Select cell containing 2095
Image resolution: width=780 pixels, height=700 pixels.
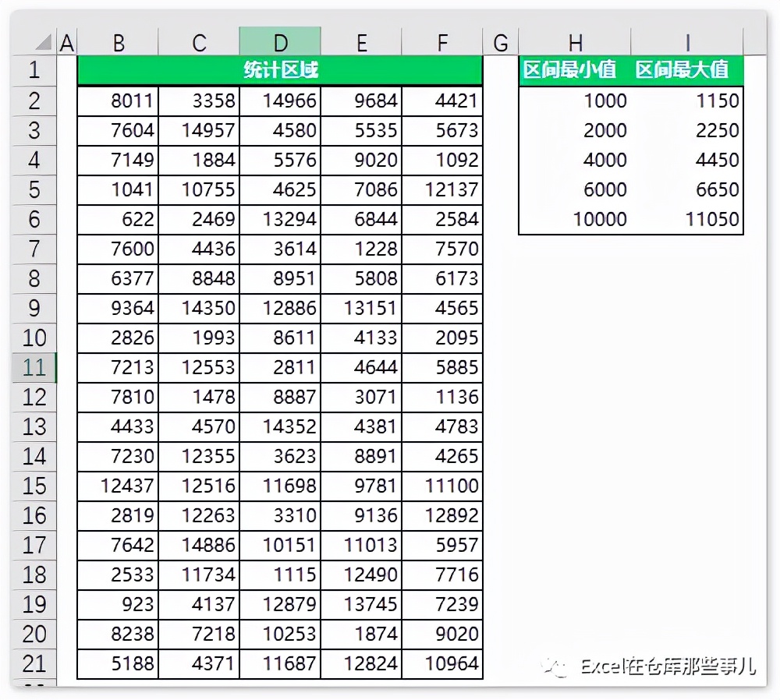(442, 338)
